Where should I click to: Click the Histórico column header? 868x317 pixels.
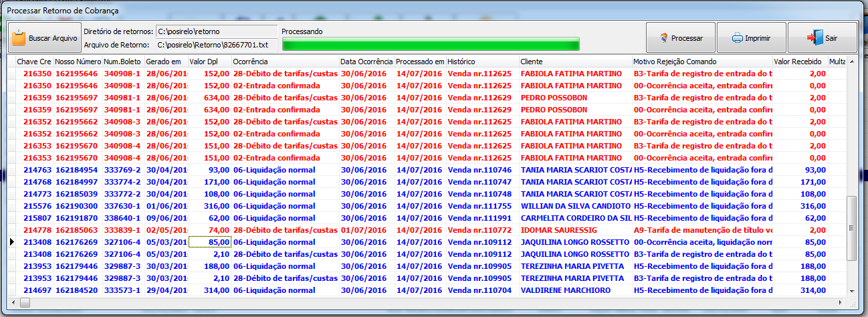(x=481, y=62)
